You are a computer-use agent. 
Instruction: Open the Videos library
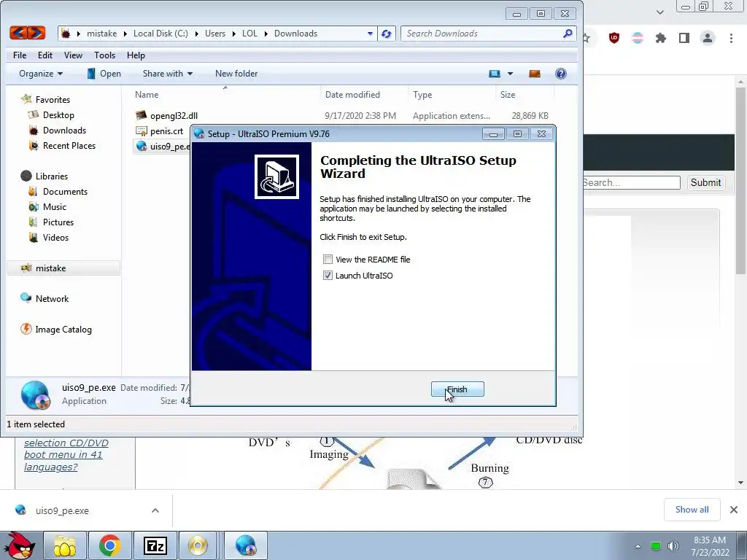pyautogui.click(x=49, y=237)
